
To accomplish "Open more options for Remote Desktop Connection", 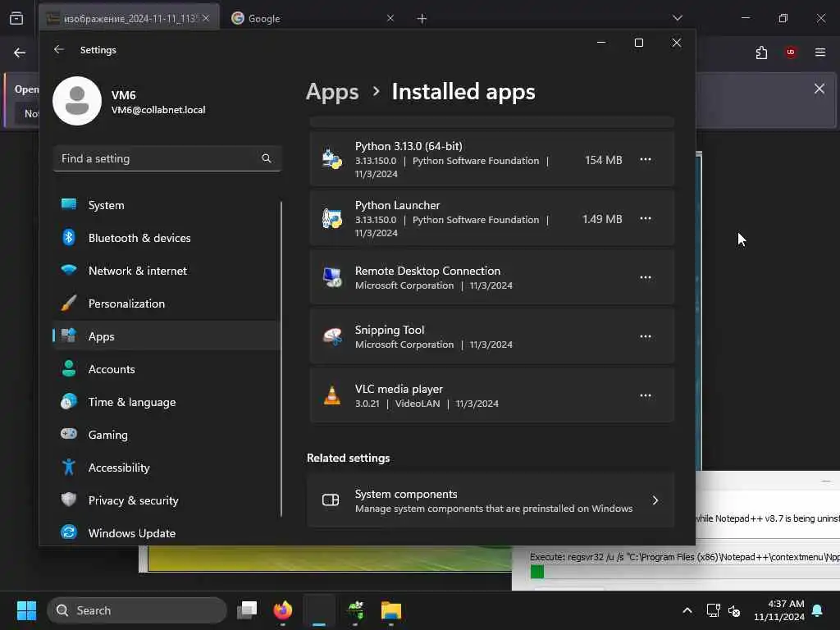I will 646,277.
